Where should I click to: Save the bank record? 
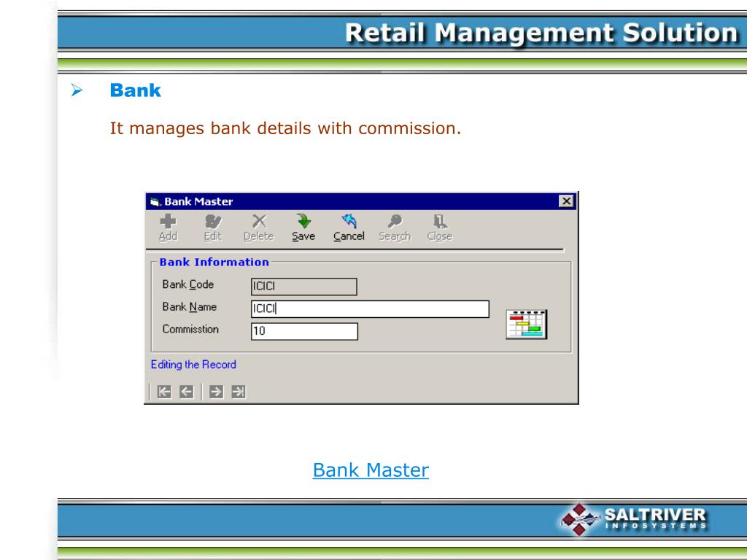pos(303,227)
